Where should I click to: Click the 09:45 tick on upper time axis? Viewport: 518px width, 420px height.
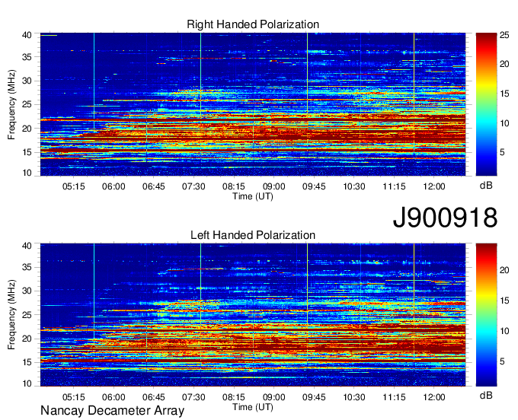314,186
